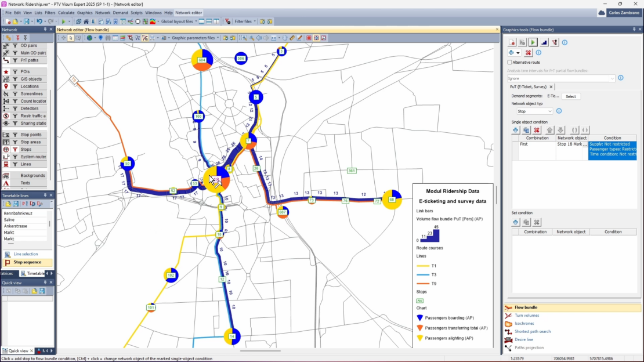Select the arrow pointer edit mode icon
644x362 pixels.
(x=71, y=38)
